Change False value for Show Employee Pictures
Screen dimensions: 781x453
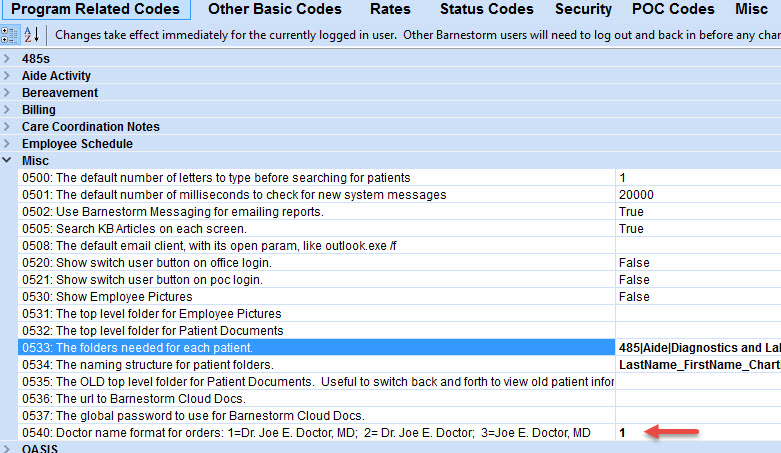(x=698, y=296)
